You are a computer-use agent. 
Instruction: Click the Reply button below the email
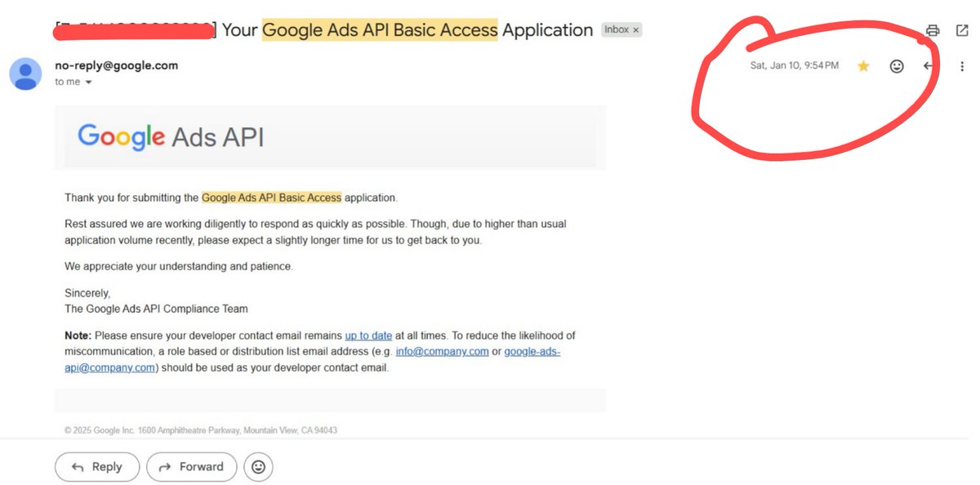97,467
